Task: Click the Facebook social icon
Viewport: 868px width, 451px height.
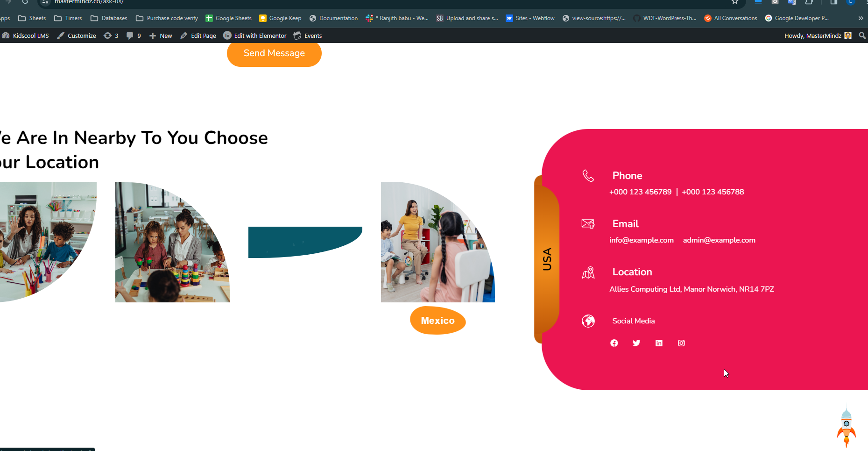Action: [614, 343]
